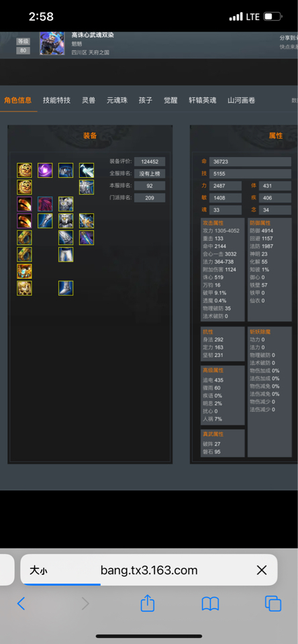
Task: Open Safari bookmarks book icon
Action: [x=210, y=604]
